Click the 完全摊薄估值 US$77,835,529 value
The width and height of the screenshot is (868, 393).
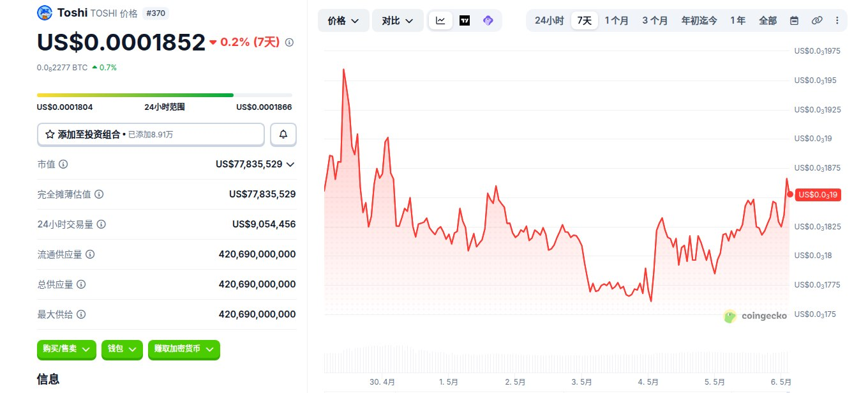click(x=262, y=194)
